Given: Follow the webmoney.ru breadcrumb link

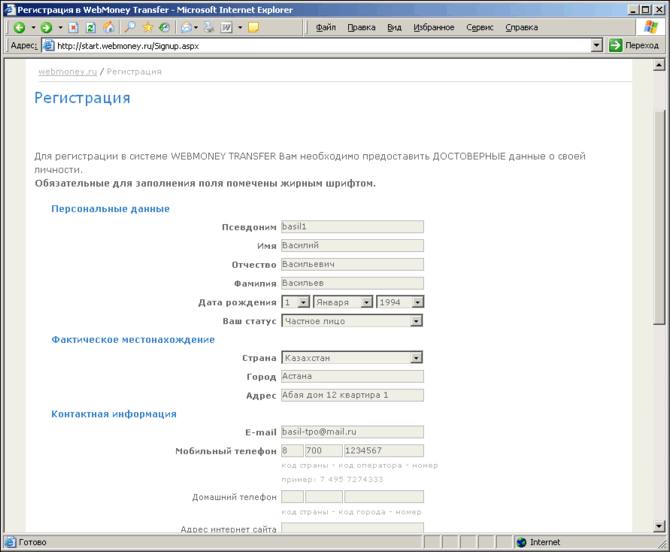Looking at the screenshot, I should [x=68, y=72].
